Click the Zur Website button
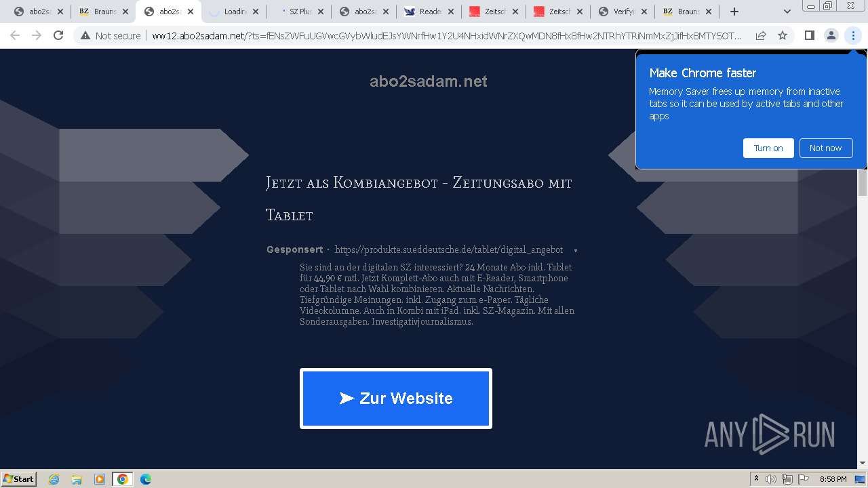 (x=396, y=399)
